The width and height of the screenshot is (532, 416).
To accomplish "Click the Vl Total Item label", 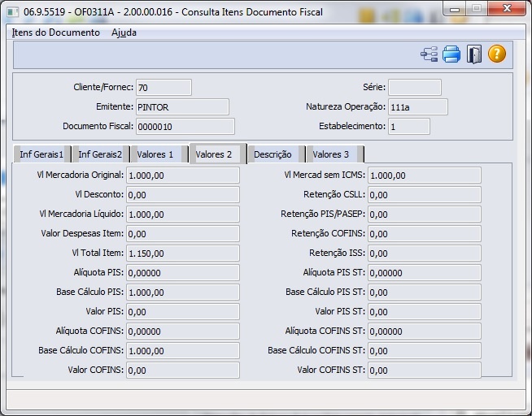I will point(98,253).
